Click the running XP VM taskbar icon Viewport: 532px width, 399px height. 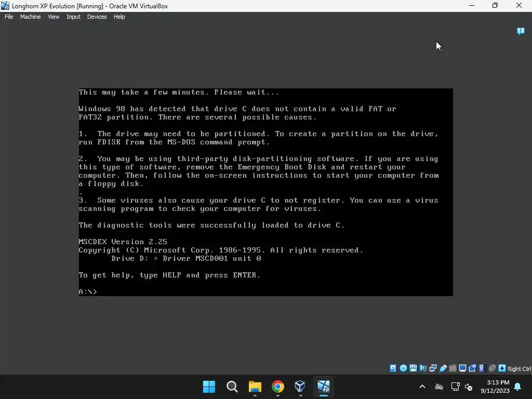coord(323,387)
